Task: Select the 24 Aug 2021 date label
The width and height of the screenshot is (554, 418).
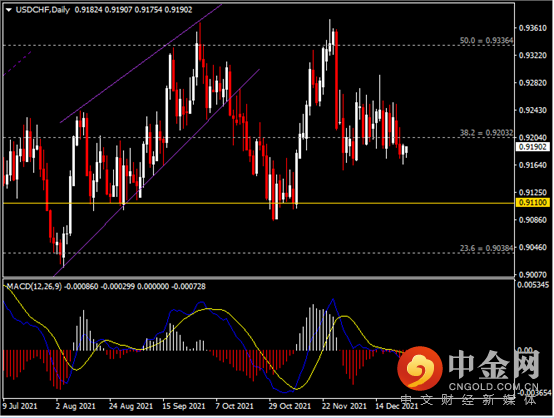Action: pyautogui.click(x=131, y=406)
